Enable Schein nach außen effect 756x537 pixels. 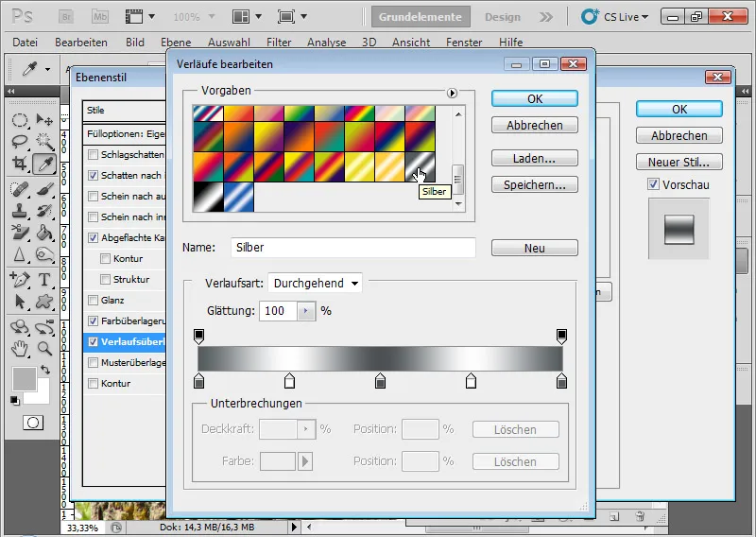[93, 197]
